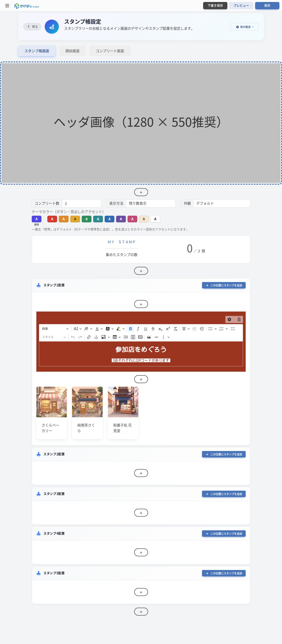
Task: Switch to the コンプリート画面 tab
Action: point(110,51)
